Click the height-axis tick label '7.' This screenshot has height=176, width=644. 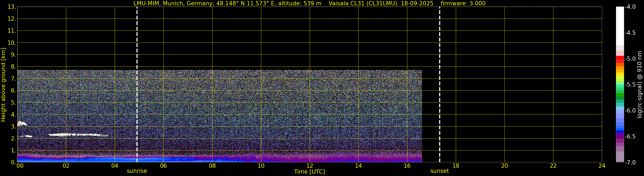[x=13, y=79]
